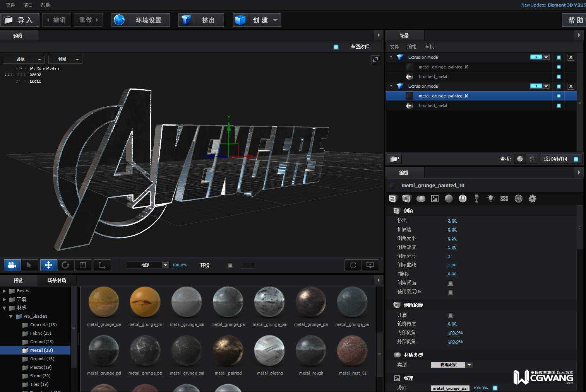
Task: Click the cubes find icon next to 查找:
Action: click(532, 159)
